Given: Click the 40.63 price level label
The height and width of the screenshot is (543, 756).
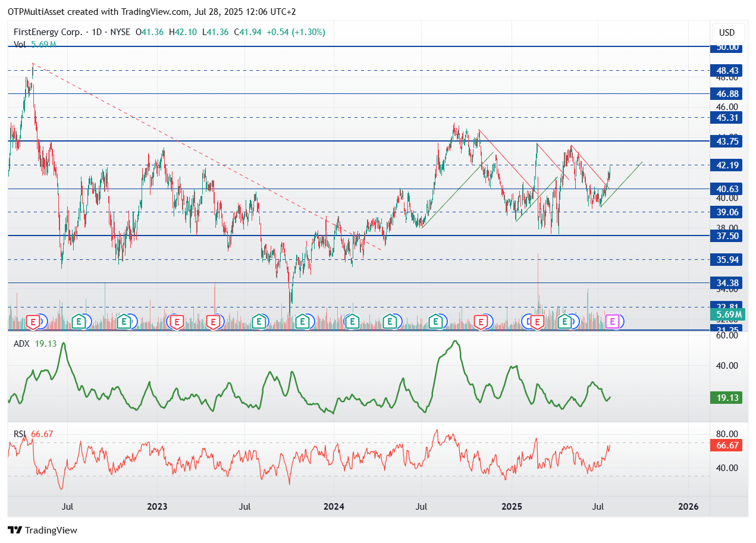Looking at the screenshot, I should click(x=726, y=189).
